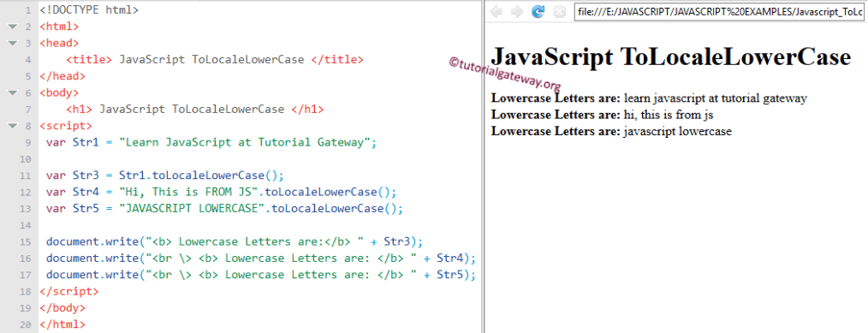Click the browser back arrow
This screenshot has height=333, width=868.
point(496,12)
